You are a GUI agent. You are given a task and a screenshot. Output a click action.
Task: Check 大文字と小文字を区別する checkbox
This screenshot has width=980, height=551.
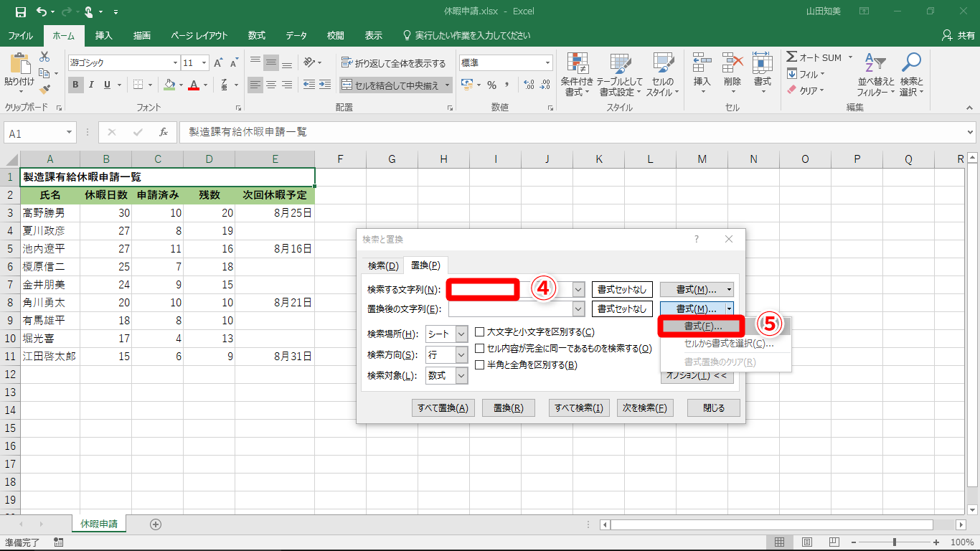tap(480, 332)
